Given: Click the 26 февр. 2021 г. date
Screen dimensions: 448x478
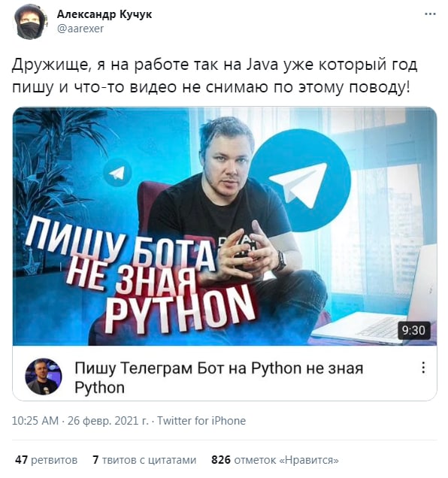Looking at the screenshot, I should tap(108, 421).
